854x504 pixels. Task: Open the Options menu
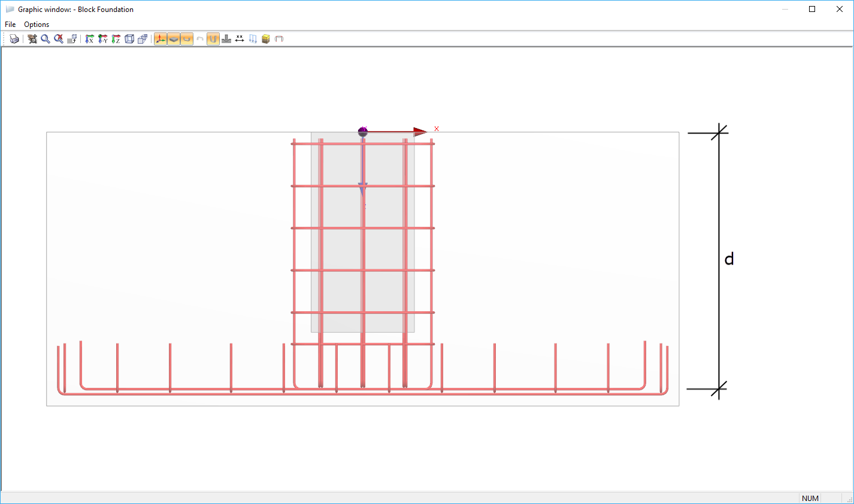[36, 24]
